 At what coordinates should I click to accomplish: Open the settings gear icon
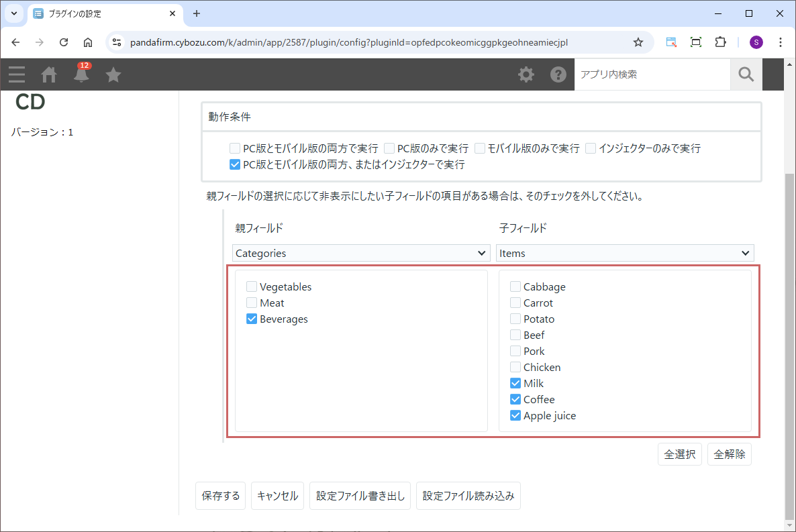coord(526,74)
